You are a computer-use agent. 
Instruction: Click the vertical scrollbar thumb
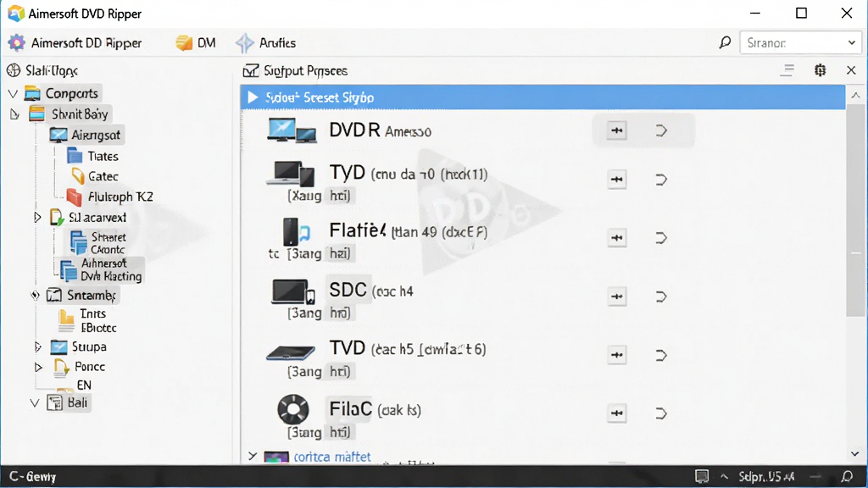[x=855, y=211]
